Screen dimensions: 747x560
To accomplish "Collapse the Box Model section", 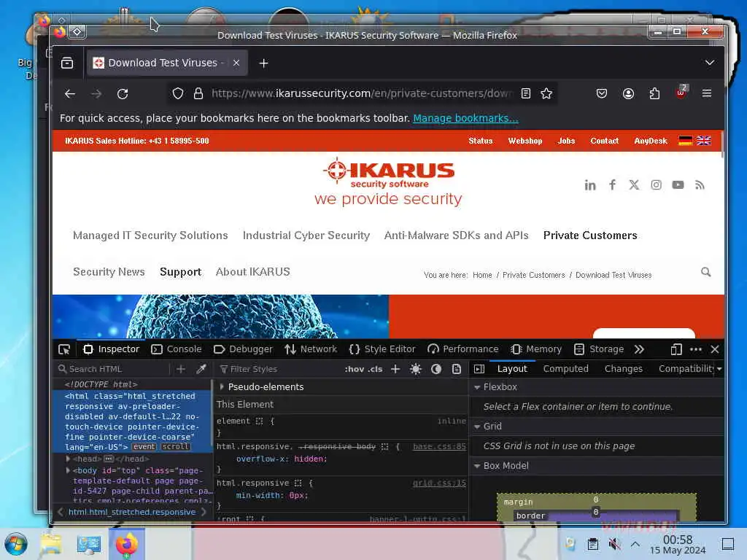I will [x=477, y=466].
